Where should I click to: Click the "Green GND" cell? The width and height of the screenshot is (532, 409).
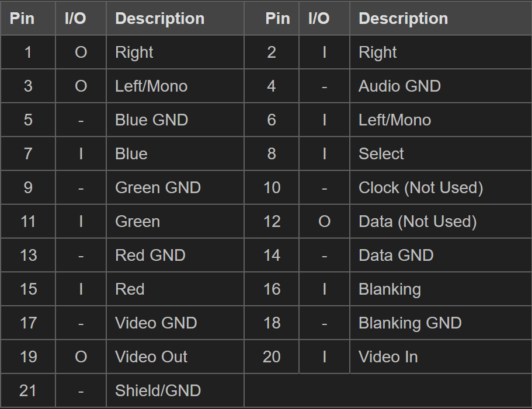158,188
